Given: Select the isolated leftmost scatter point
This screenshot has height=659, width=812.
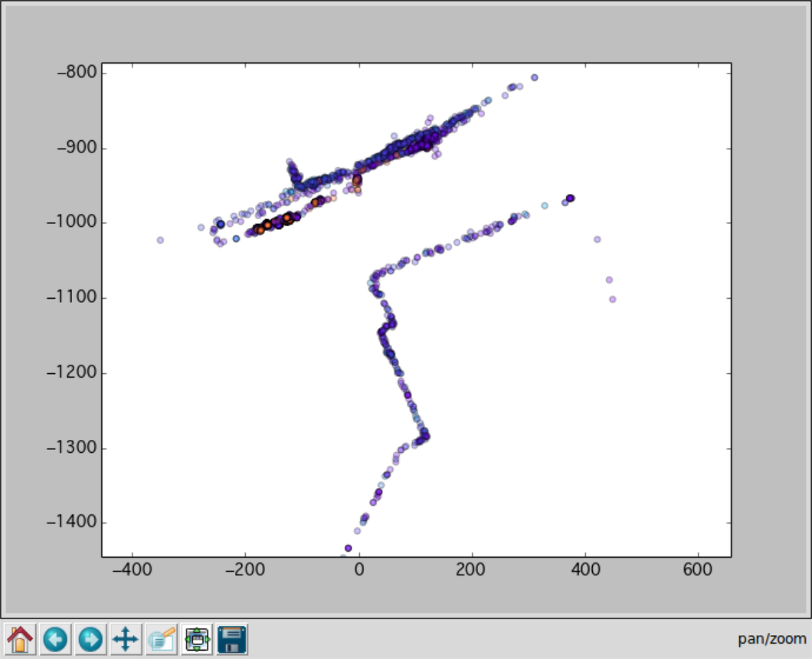Looking at the screenshot, I should pos(160,240).
